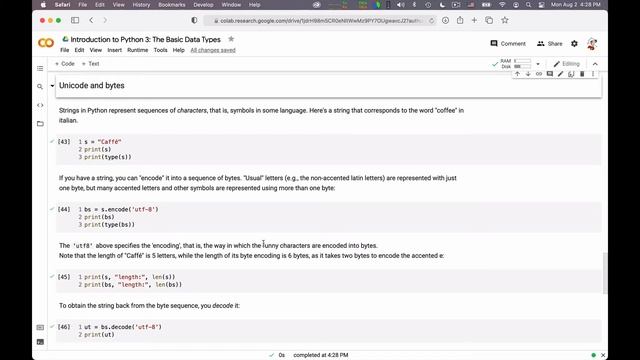Viewport: 640px width, 360px height.
Task: Open the Apple menu
Action: point(43,5)
